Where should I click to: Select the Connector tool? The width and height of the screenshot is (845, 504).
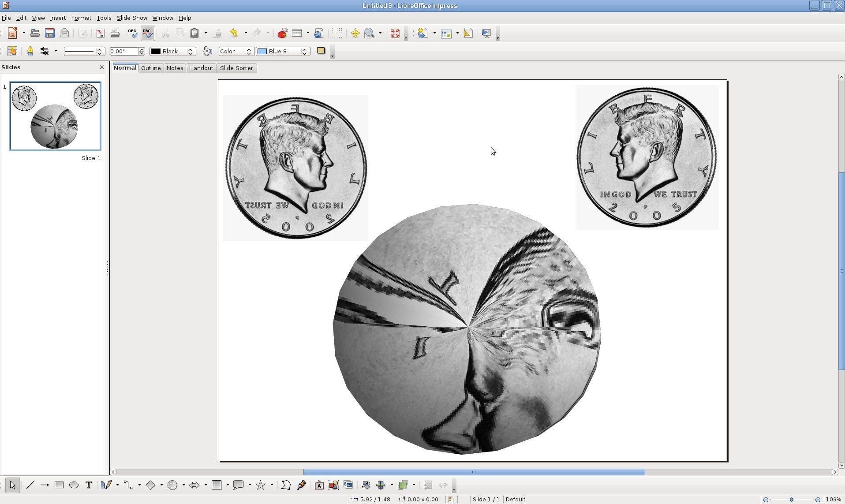coord(129,485)
